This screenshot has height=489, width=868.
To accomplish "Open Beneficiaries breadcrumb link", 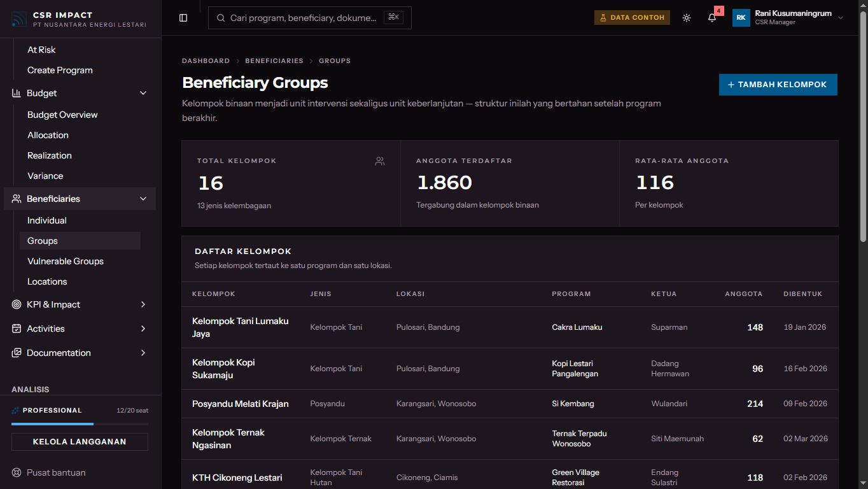I will point(274,61).
